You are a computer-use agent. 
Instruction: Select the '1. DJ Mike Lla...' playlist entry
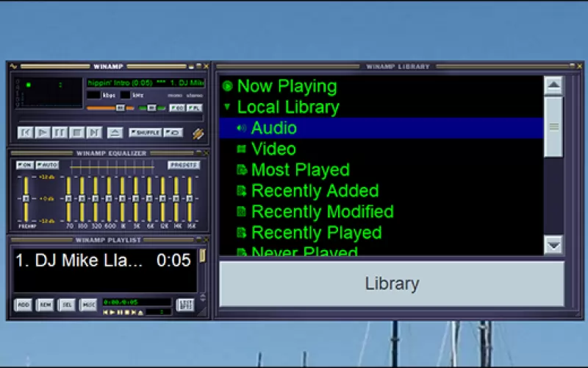[104, 261]
